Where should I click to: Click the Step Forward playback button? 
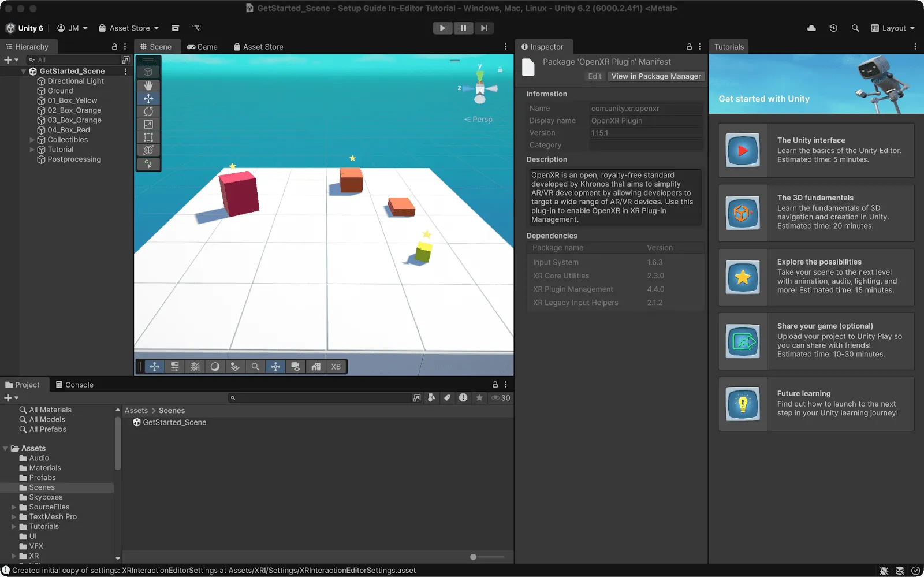[x=484, y=28]
